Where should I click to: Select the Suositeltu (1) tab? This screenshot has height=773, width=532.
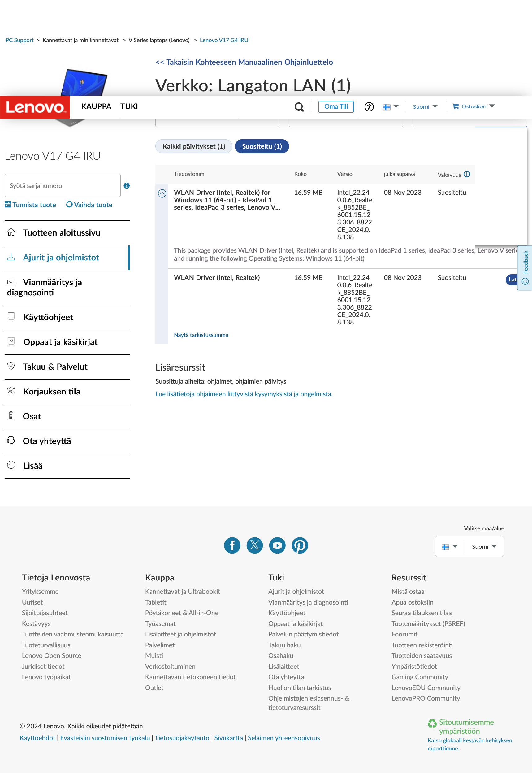pyautogui.click(x=262, y=146)
